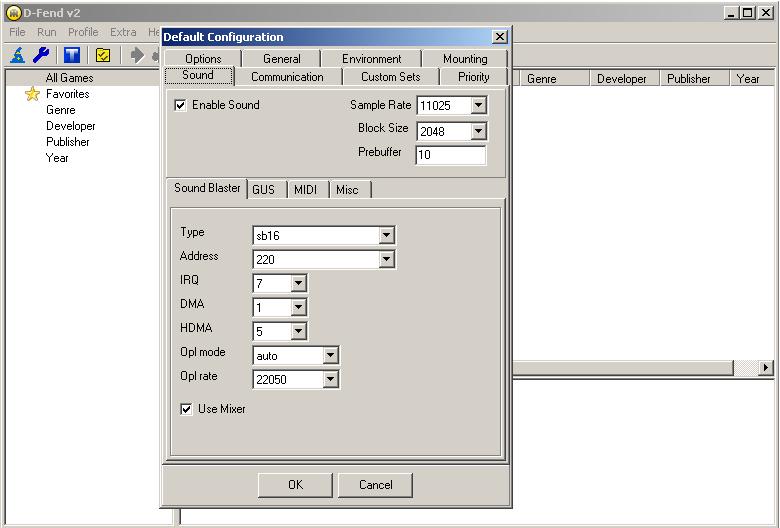The image size is (780, 528).
Task: Open the File menu in D-Fend
Action: click(17, 32)
